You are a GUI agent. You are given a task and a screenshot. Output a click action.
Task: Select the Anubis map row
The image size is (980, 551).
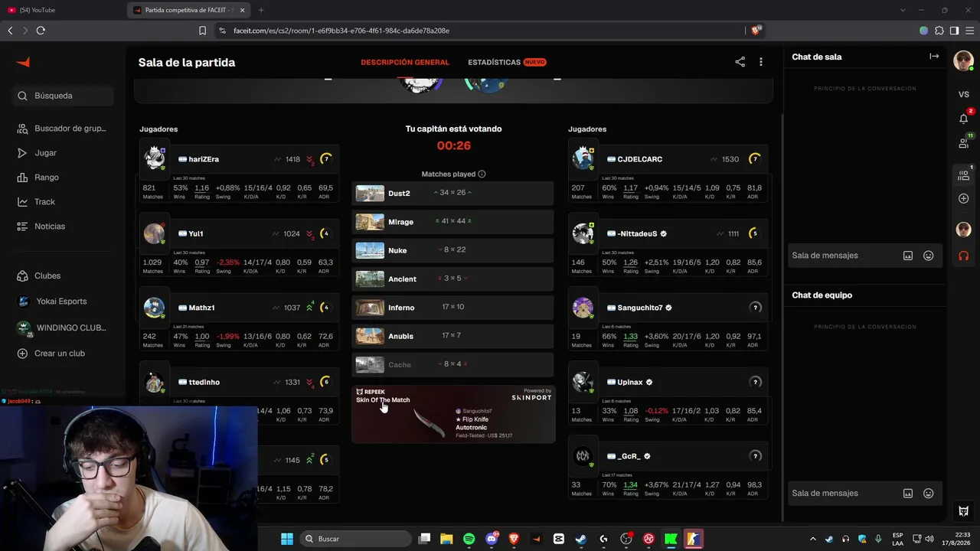click(x=452, y=336)
